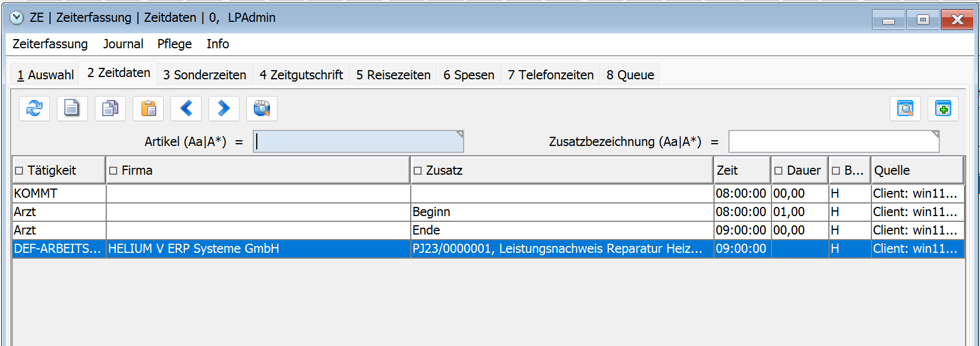The height and width of the screenshot is (346, 980).
Task: Click the film-reel magnifier toolbar icon
Action: coord(262,109)
